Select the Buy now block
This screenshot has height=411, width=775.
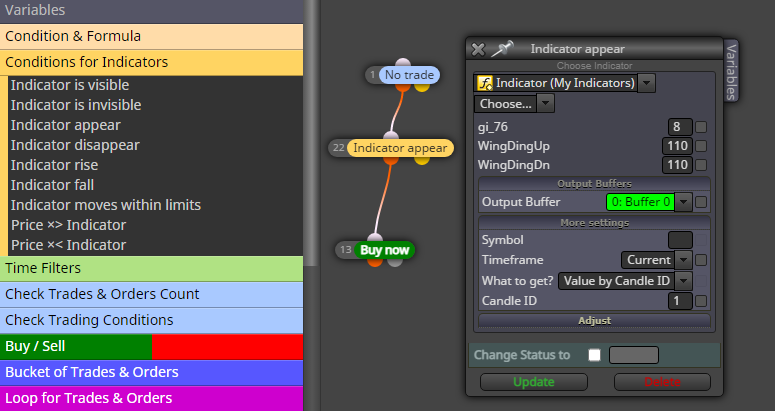pyautogui.click(x=385, y=250)
